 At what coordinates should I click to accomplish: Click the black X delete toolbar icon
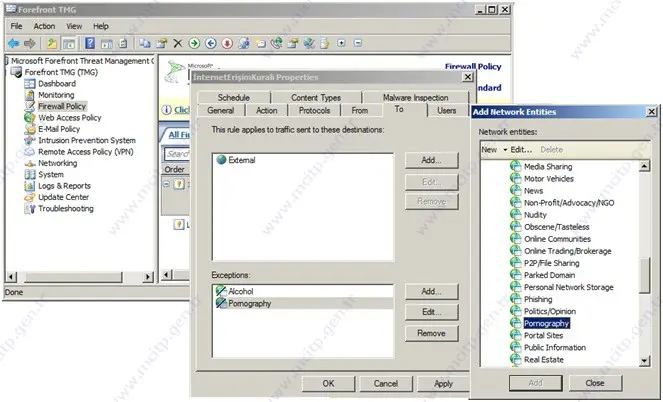coord(178,43)
